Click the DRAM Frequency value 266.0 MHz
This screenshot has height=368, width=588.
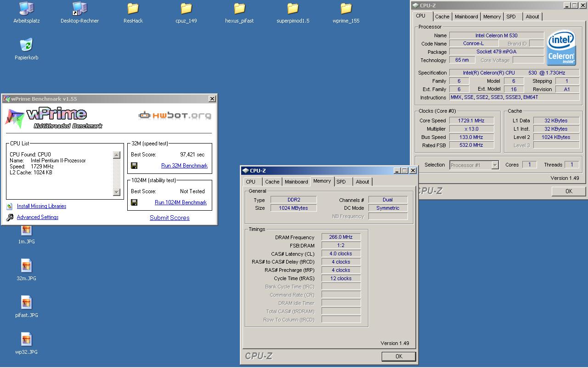341,237
